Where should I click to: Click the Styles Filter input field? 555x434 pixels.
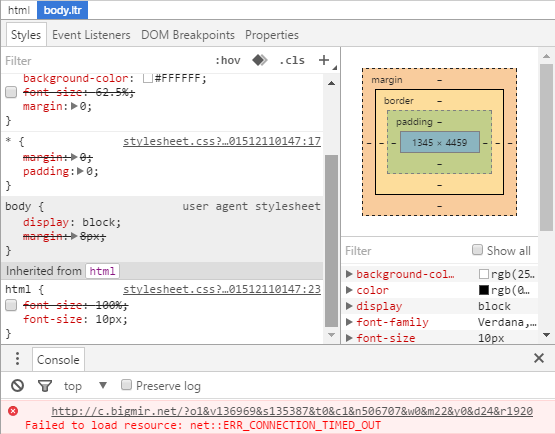point(106,61)
